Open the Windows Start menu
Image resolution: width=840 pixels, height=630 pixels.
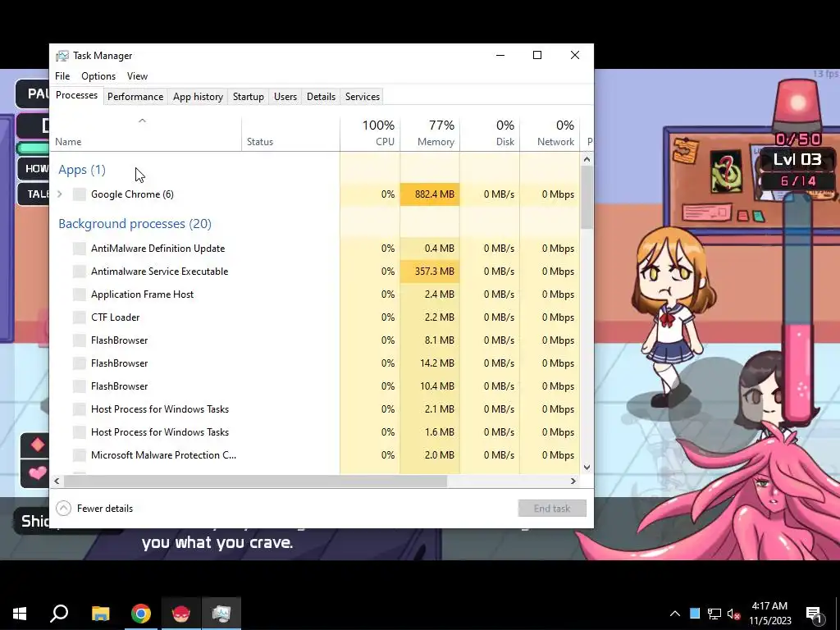20,614
